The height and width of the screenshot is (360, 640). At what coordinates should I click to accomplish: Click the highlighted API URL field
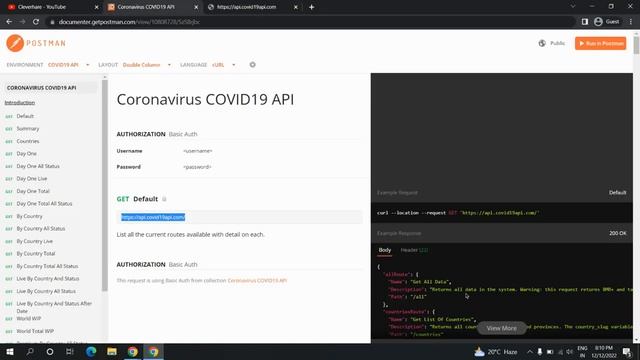(x=240, y=217)
